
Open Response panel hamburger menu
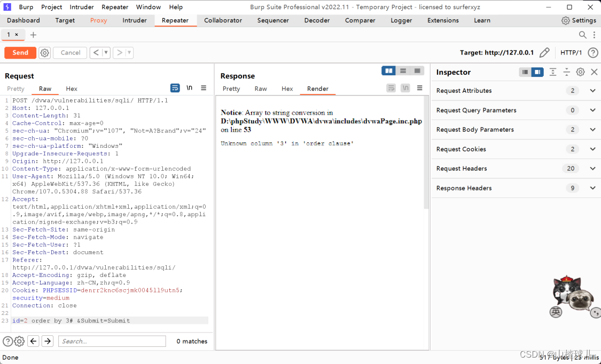[x=420, y=88]
